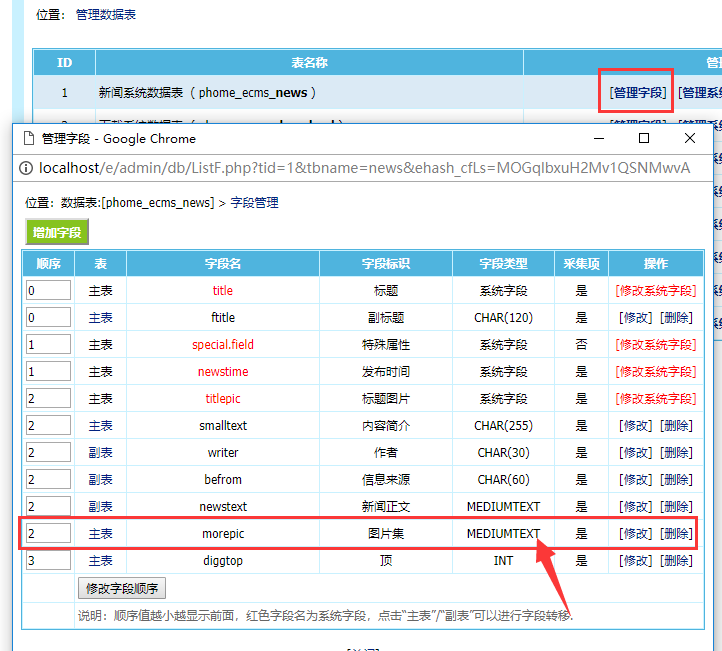Click [删除] for writer field
This screenshot has width=722, height=651.
[676, 453]
